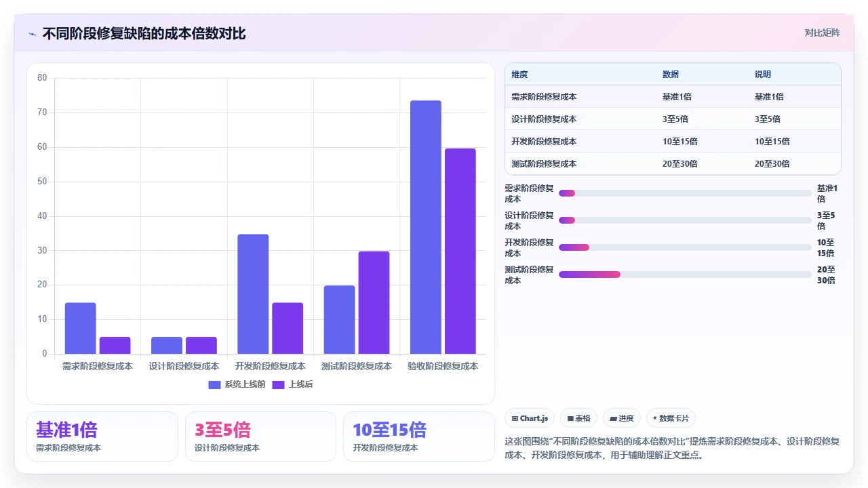This screenshot has height=488, width=868.
Task: Select 设计阶段修复成本 row in the table
Action: (x=673, y=119)
